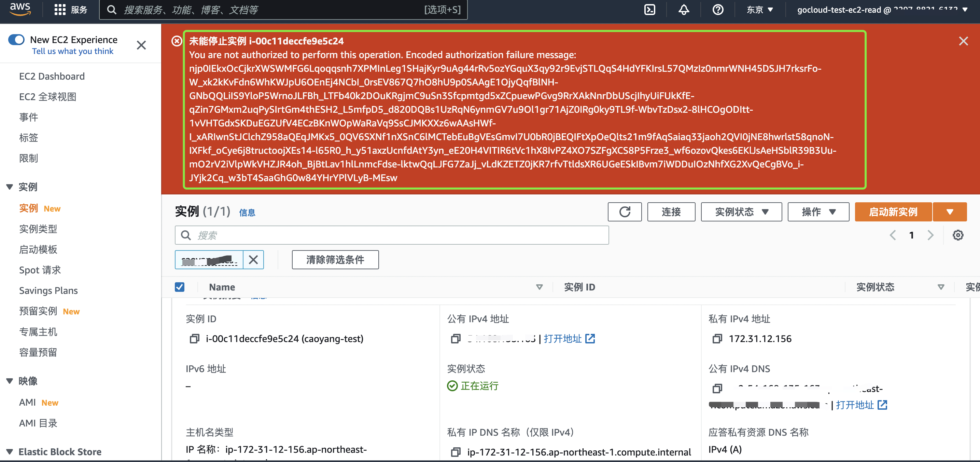Open the Tokyo region dropdown

click(x=760, y=10)
